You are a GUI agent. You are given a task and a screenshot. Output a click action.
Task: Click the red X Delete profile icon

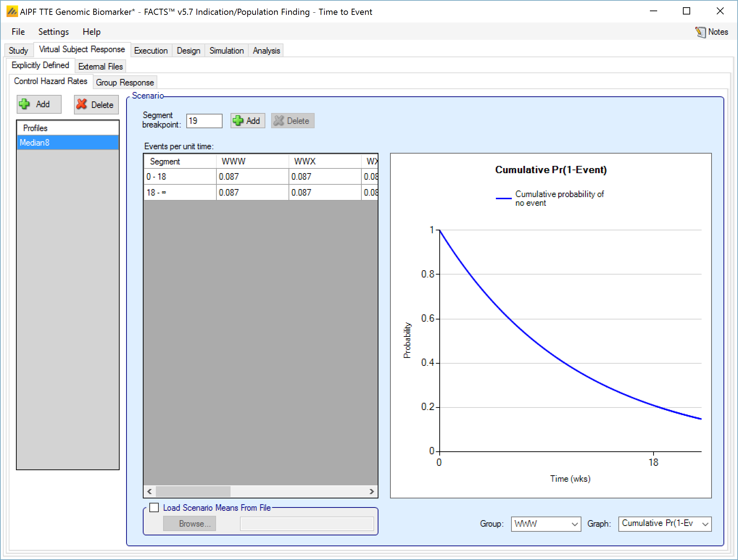tap(82, 104)
